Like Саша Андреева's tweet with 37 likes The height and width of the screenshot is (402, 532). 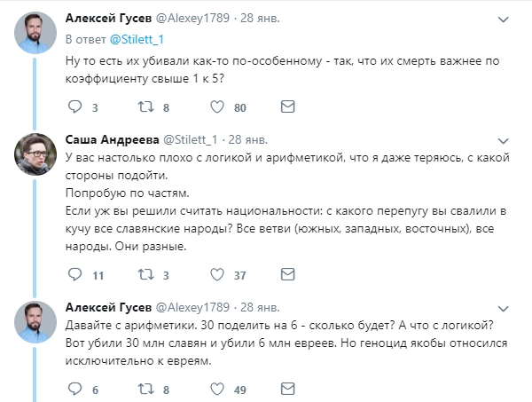click(215, 274)
